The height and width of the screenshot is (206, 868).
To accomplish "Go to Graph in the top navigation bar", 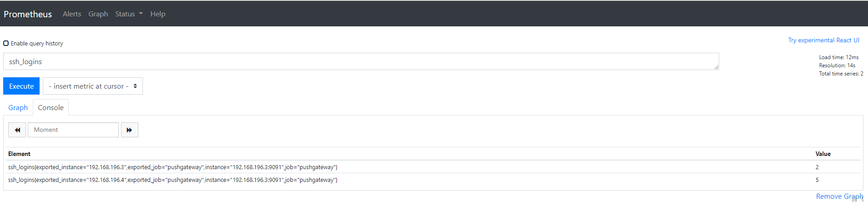I will pos(98,14).
